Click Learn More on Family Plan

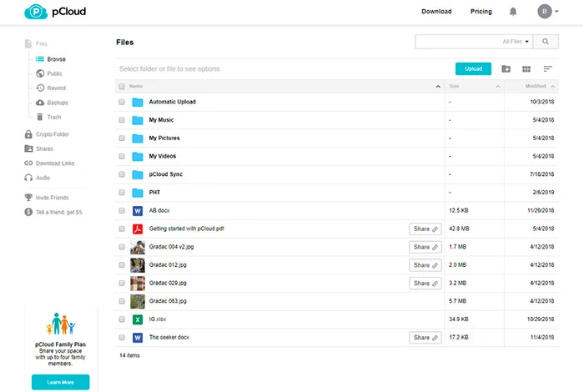pyautogui.click(x=60, y=382)
